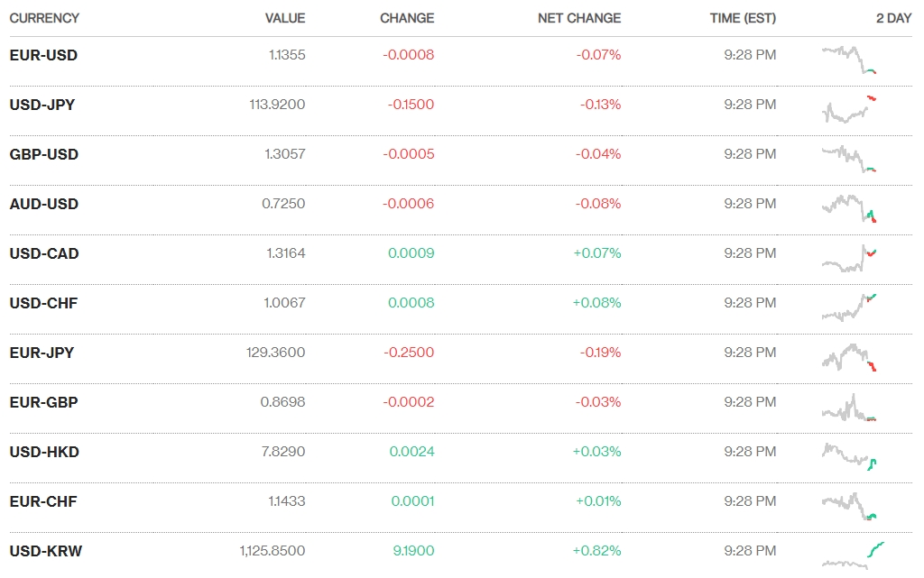This screenshot has width=924, height=578.
Task: Select the EUR-JPY currency pair
Action: [42, 353]
